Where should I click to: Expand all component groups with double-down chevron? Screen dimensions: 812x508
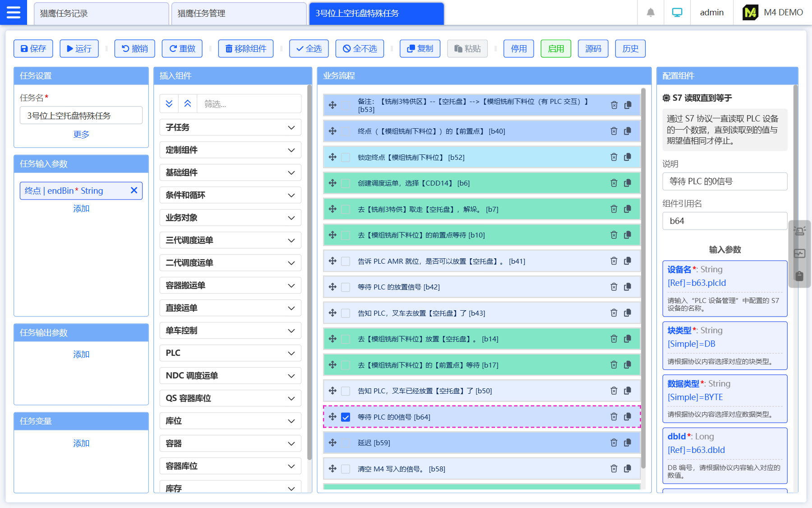pyautogui.click(x=169, y=104)
